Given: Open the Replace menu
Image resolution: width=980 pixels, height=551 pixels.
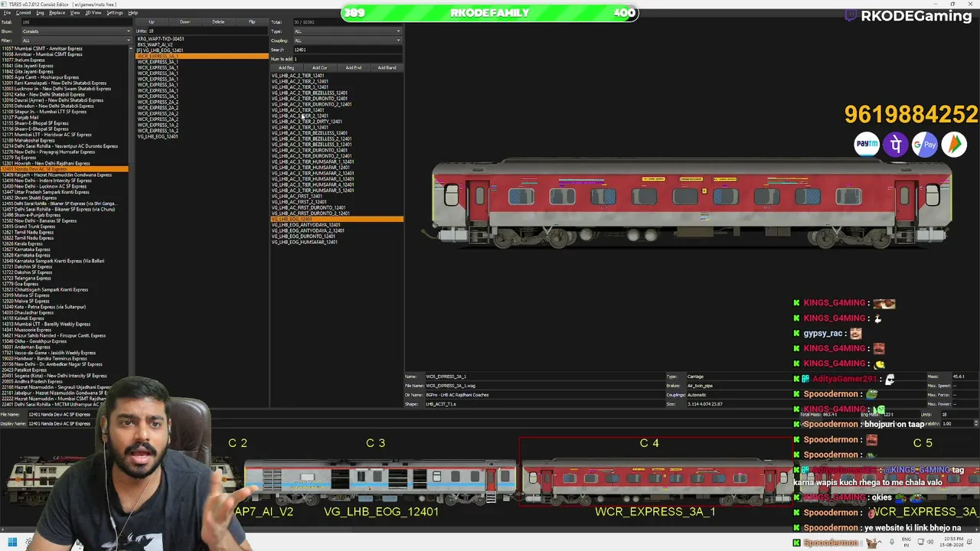Looking at the screenshot, I should [57, 13].
